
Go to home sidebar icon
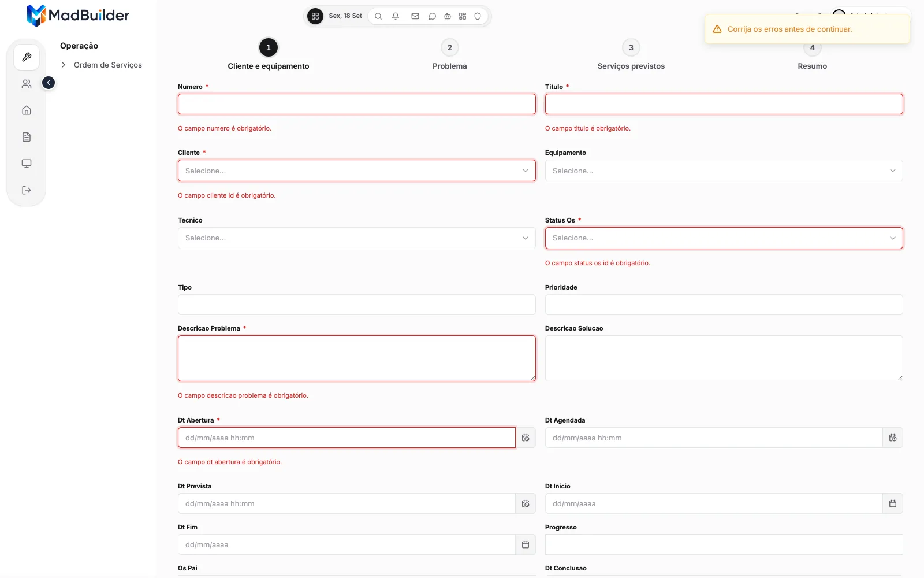[x=27, y=110]
